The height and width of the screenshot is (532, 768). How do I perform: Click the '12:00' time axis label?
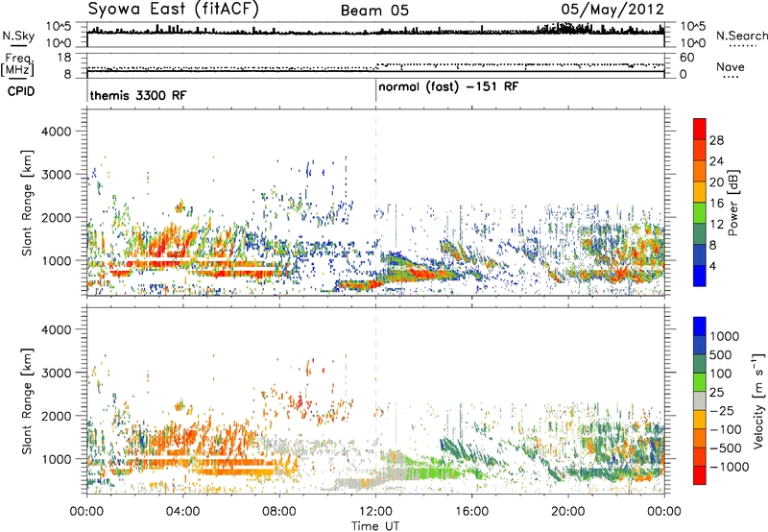[x=375, y=512]
